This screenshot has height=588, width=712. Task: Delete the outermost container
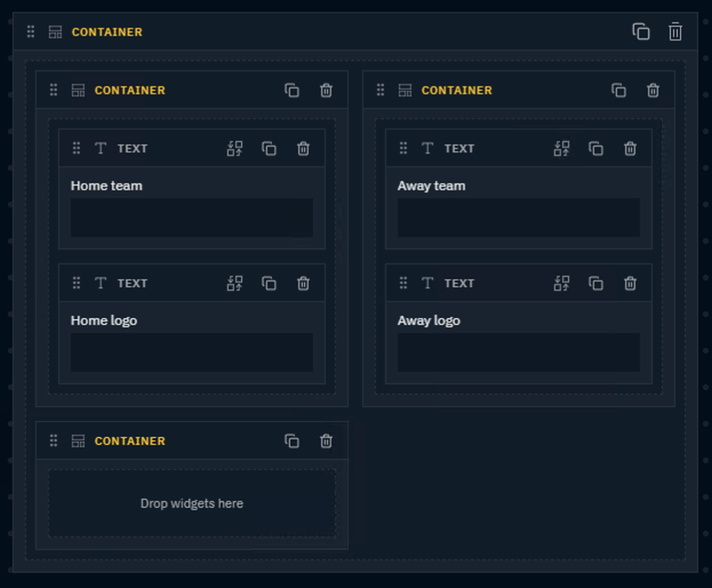point(675,31)
